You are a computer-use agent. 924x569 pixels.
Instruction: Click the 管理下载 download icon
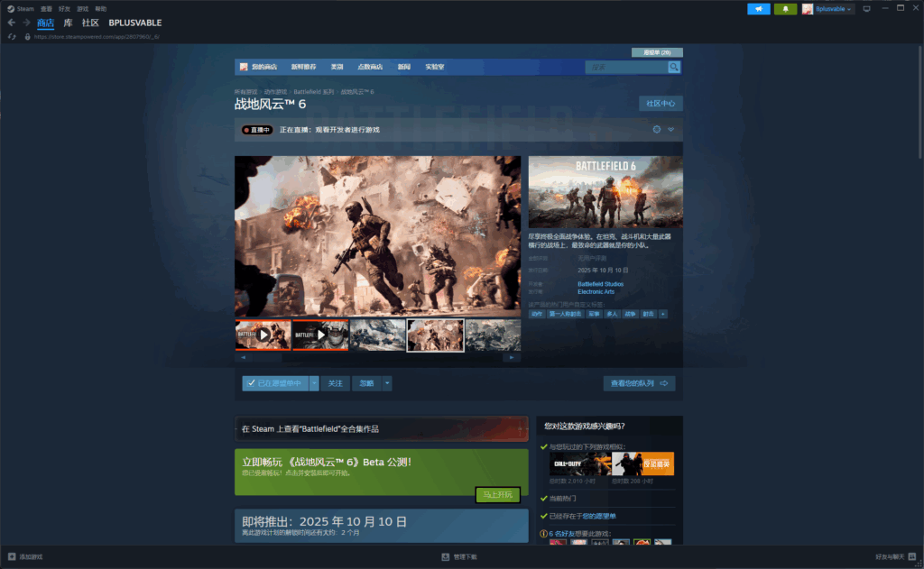pos(446,556)
